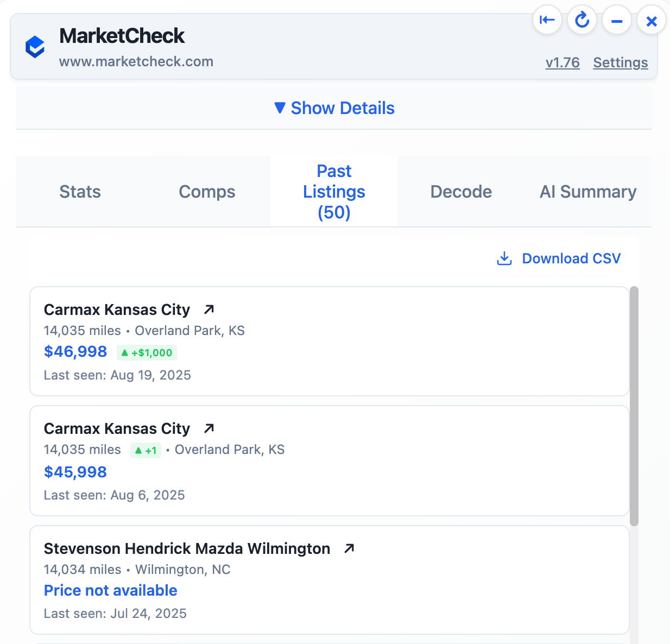
Task: Open the Settings link
Action: click(620, 63)
